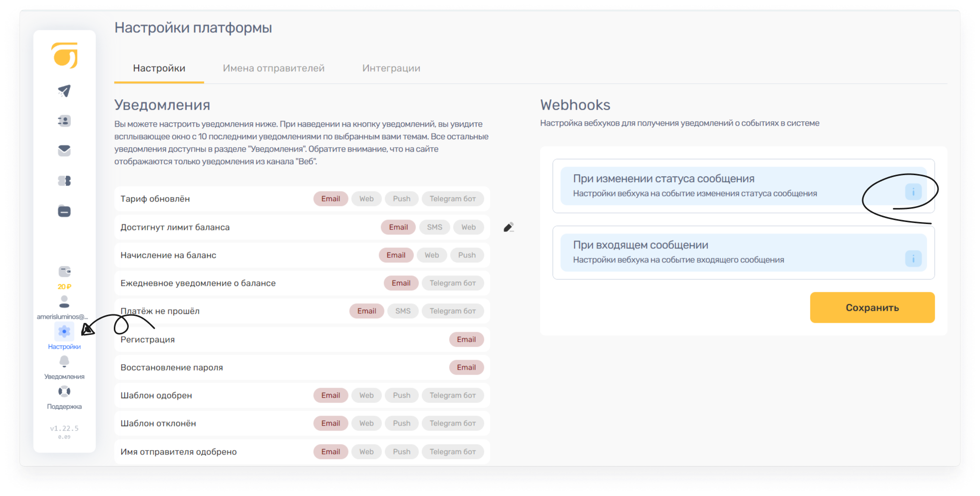Toggle Web for Шаблон одобрен
This screenshot has height=496, width=980.
tap(366, 395)
